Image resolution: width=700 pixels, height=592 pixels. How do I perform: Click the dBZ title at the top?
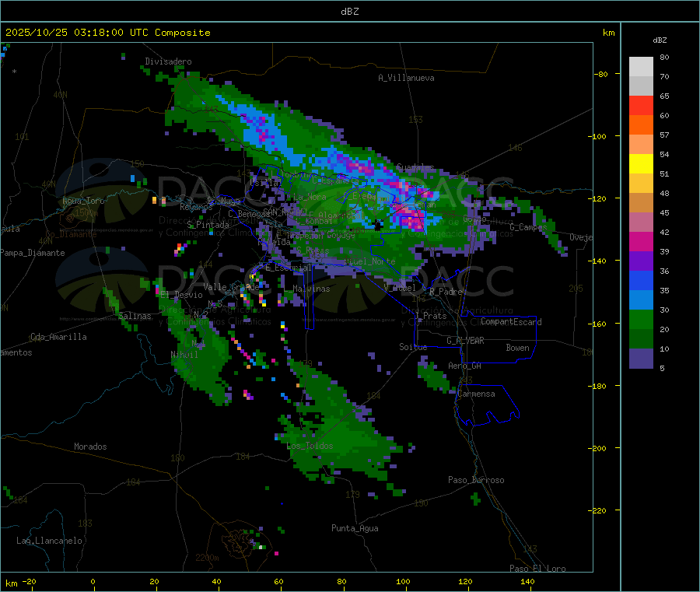click(x=349, y=12)
